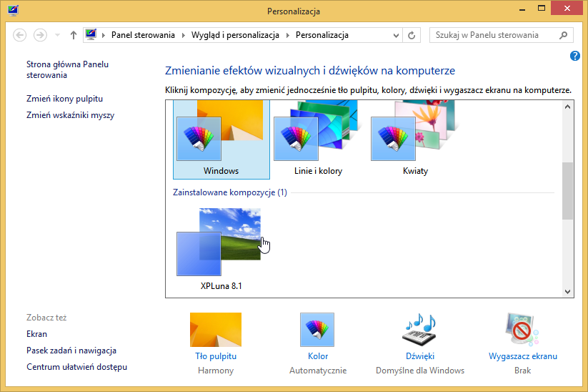Apply the Linie i kolory theme
This screenshot has width=588, height=392.
click(x=318, y=139)
